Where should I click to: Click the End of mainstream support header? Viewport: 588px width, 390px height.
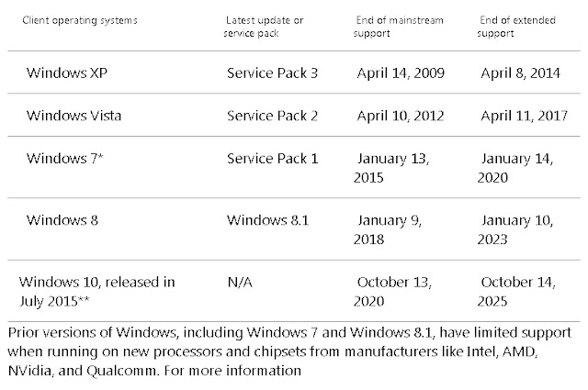tap(398, 27)
